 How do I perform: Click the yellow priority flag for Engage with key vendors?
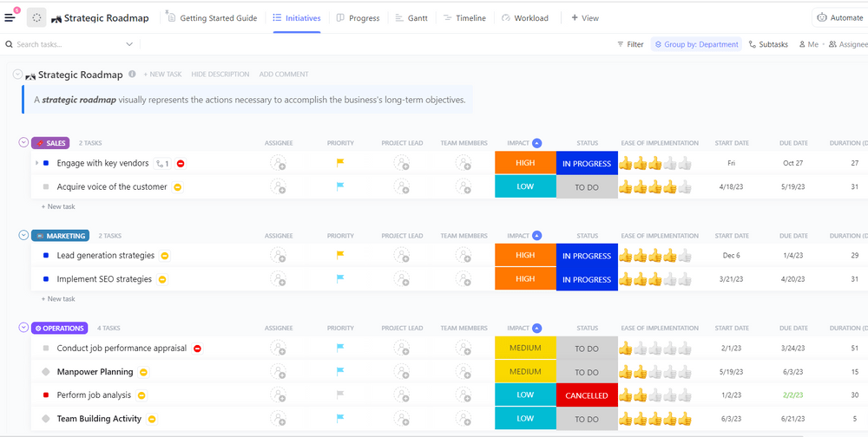point(340,163)
